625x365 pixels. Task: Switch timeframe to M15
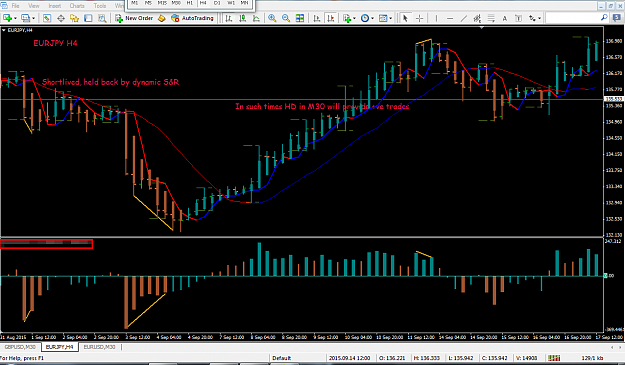(x=162, y=3)
